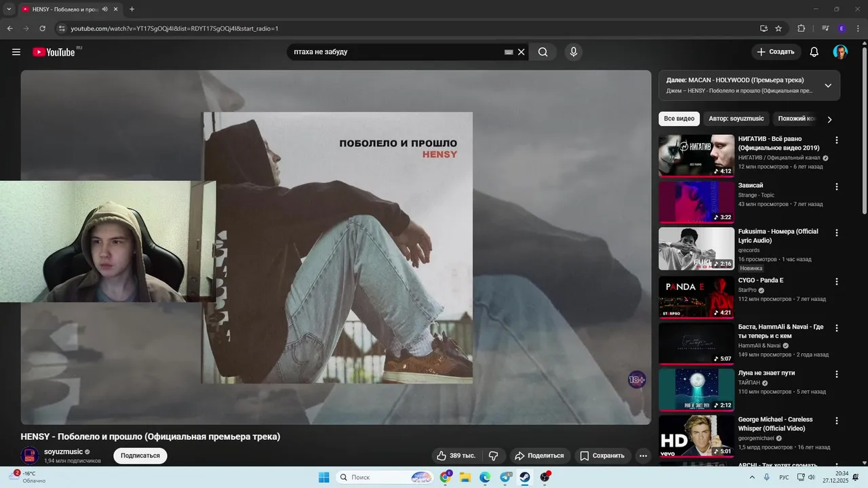
Task: Open YouTube notifications bell
Action: tap(814, 52)
